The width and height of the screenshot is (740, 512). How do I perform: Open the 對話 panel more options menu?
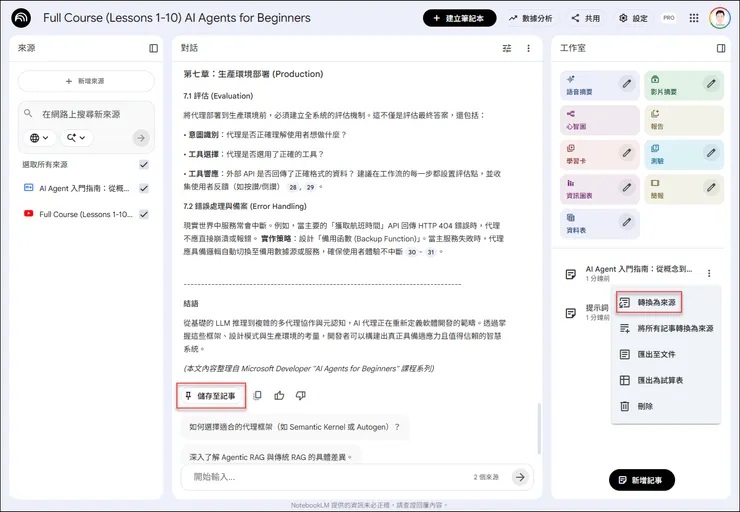point(528,48)
